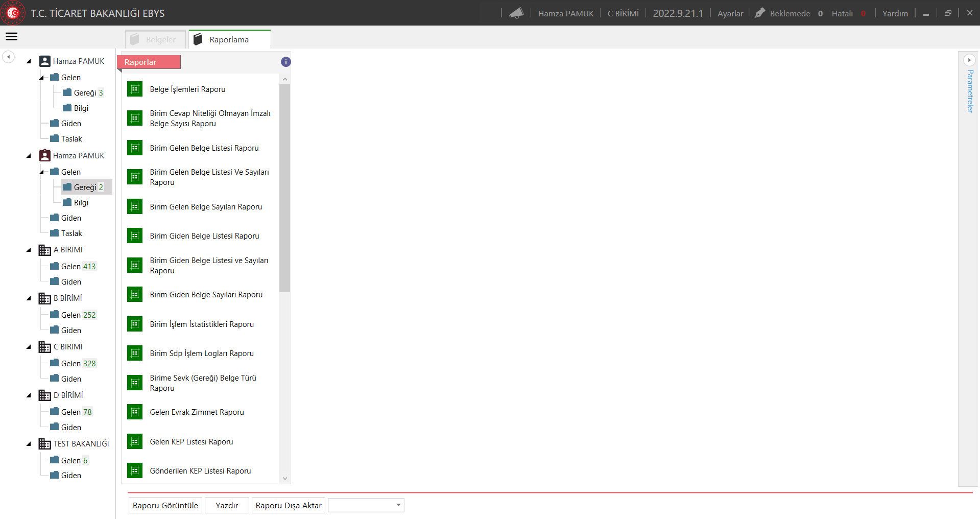Click the Gelen KEP Listesi Raporu icon
The height and width of the screenshot is (519, 980).
tap(135, 441)
